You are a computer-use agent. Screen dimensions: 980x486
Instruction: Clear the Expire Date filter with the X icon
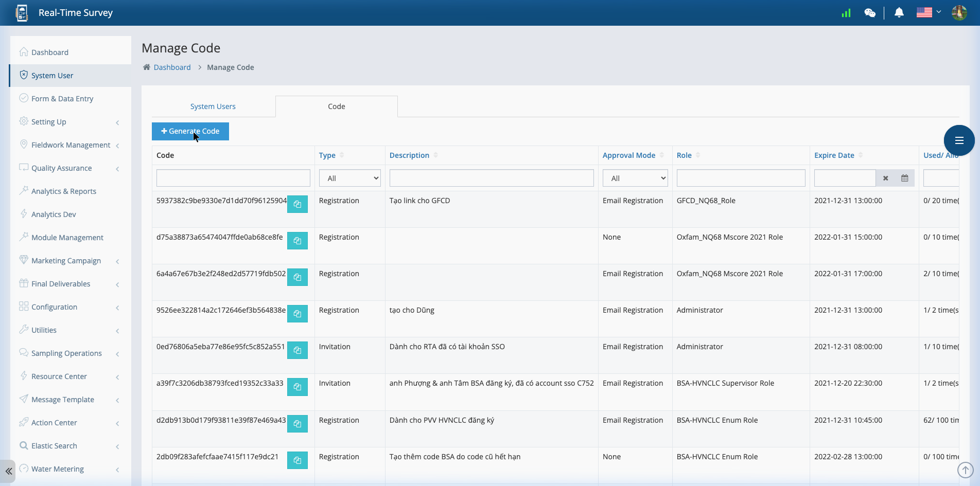885,177
